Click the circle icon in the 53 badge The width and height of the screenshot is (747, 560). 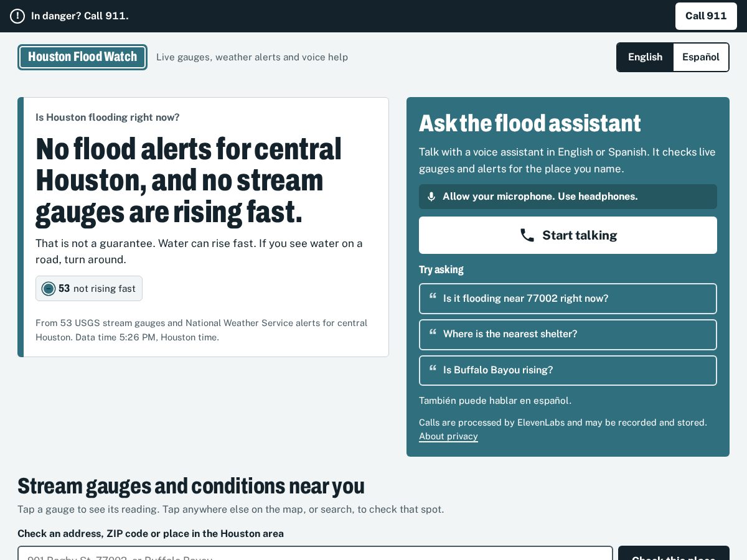pyautogui.click(x=49, y=289)
